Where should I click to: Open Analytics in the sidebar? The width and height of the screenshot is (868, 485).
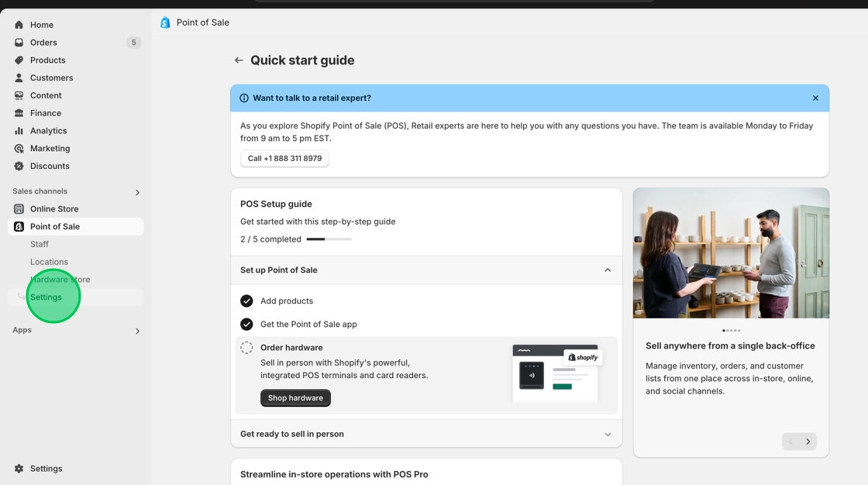49,131
